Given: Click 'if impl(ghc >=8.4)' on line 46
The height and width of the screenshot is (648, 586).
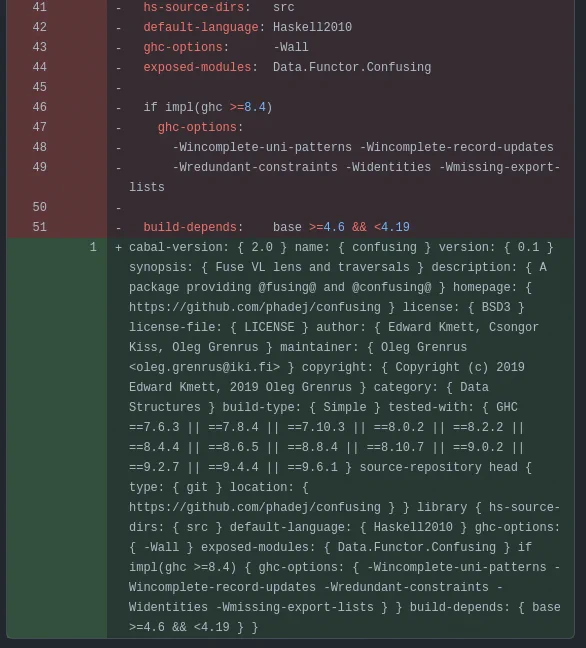Looking at the screenshot, I should (x=208, y=107).
